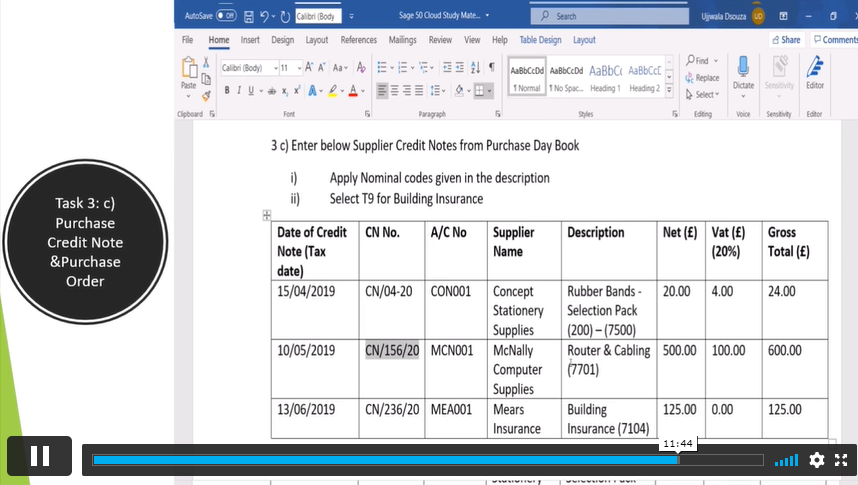This screenshot has width=858, height=485.
Task: Switch to the Table Design tab
Action: pyautogui.click(x=540, y=40)
